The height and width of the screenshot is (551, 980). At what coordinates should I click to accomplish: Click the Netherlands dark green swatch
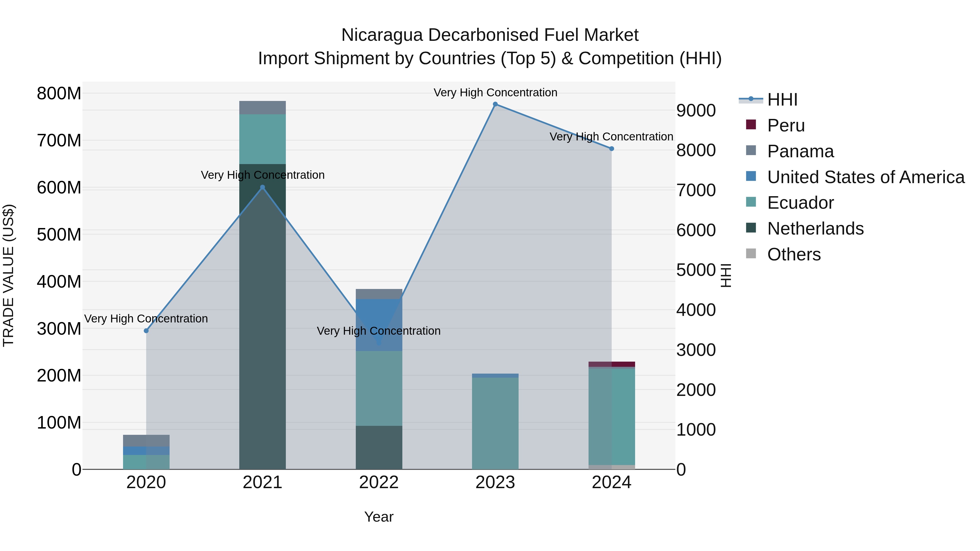pos(751,227)
